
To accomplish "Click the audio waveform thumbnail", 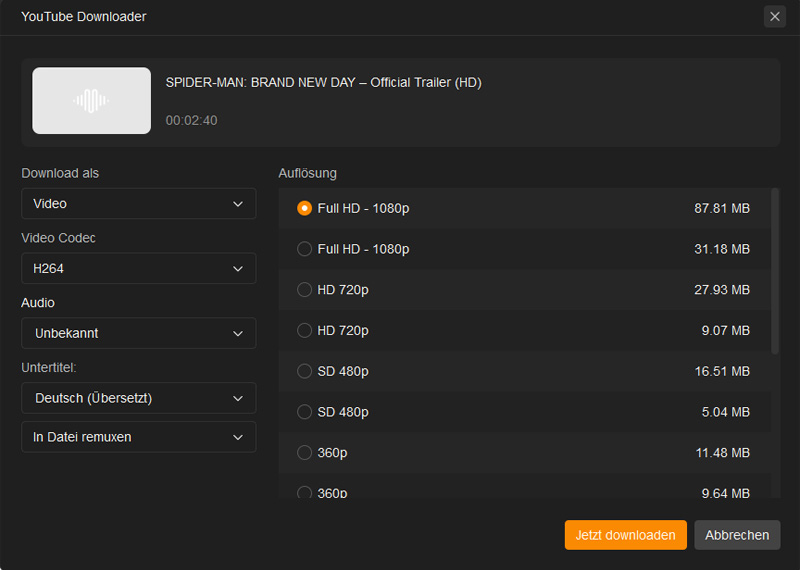I will click(x=91, y=101).
